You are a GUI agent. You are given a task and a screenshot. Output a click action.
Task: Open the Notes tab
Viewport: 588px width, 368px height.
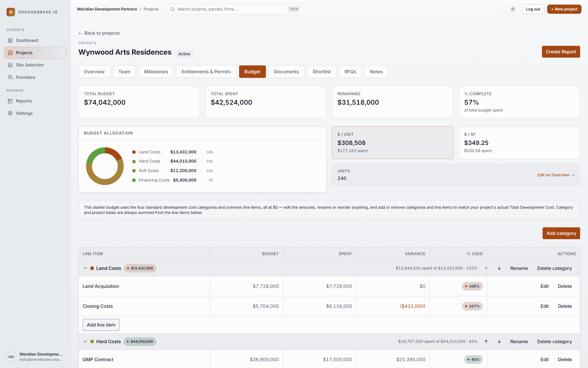tap(376, 72)
